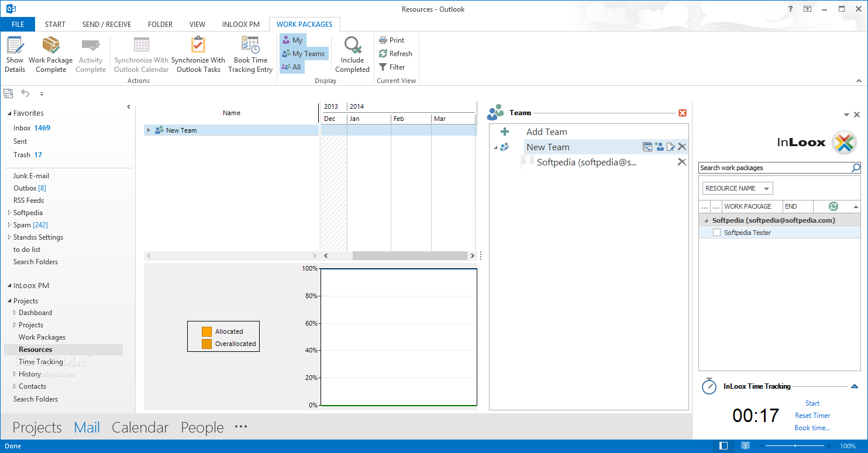
Task: Click the Print command
Action: 391,40
